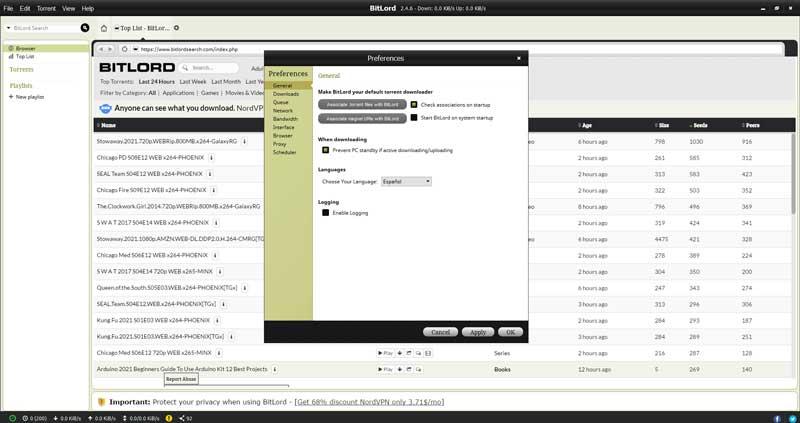This screenshot has width=800, height=423.
Task: Click Associate .torrent files with BitLord button
Action: pyautogui.click(x=362, y=105)
